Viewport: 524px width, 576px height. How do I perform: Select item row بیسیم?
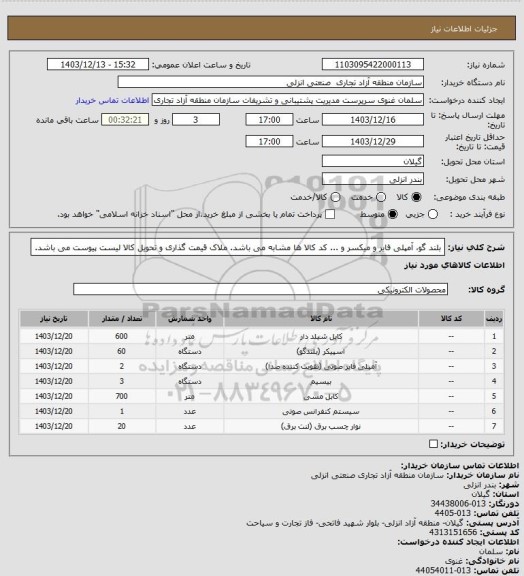[x=262, y=381]
